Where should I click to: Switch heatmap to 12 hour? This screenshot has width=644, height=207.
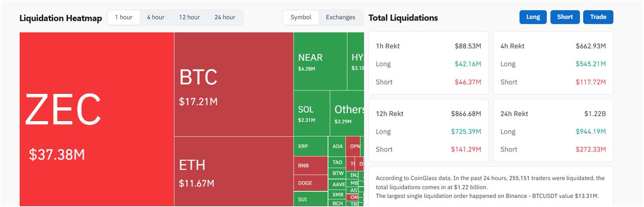[x=189, y=17]
